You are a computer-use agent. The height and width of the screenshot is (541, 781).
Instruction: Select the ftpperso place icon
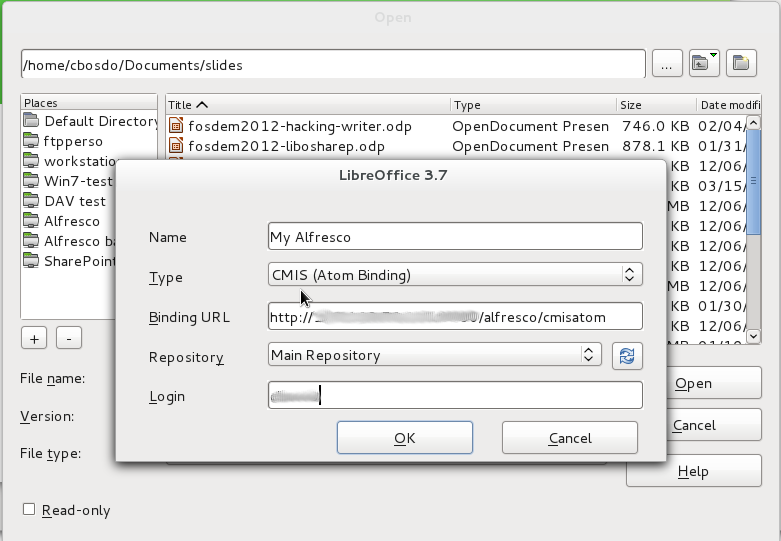coord(31,141)
